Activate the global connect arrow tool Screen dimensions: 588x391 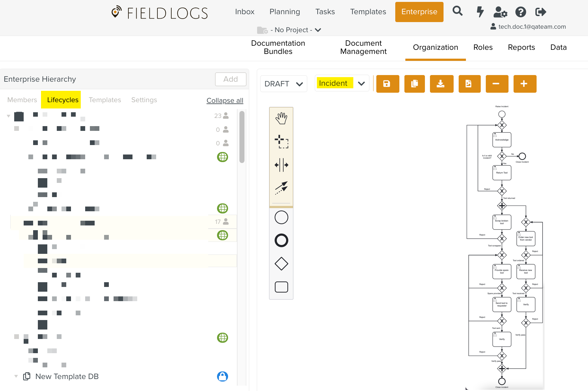281,188
